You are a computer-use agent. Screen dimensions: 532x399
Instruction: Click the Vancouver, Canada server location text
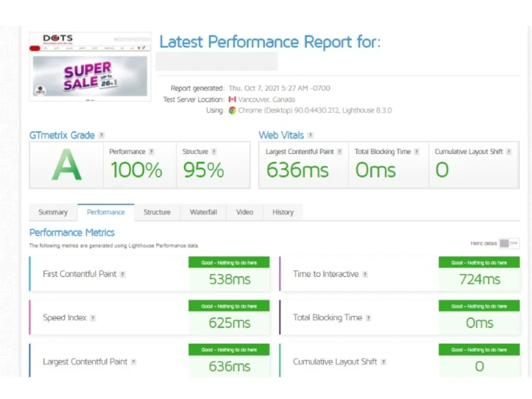(x=267, y=99)
